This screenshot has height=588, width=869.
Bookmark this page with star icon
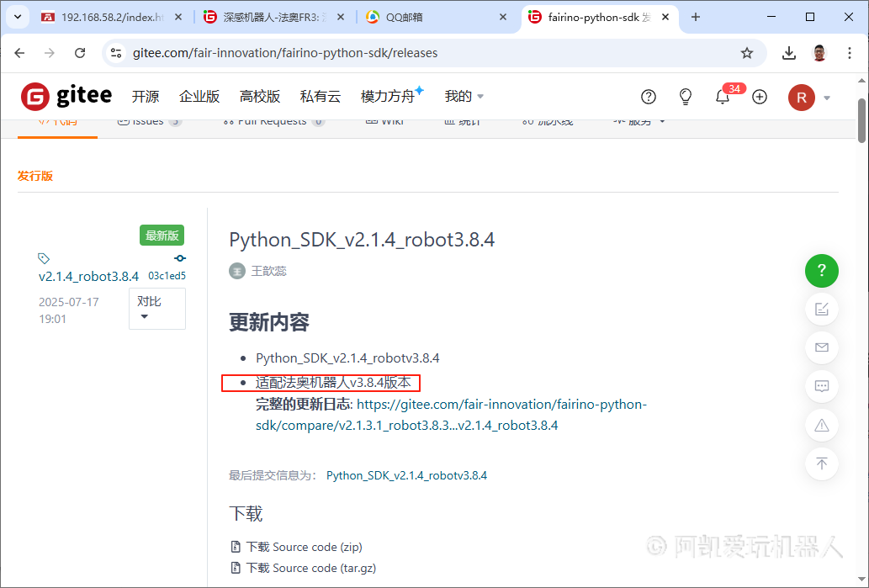[747, 53]
